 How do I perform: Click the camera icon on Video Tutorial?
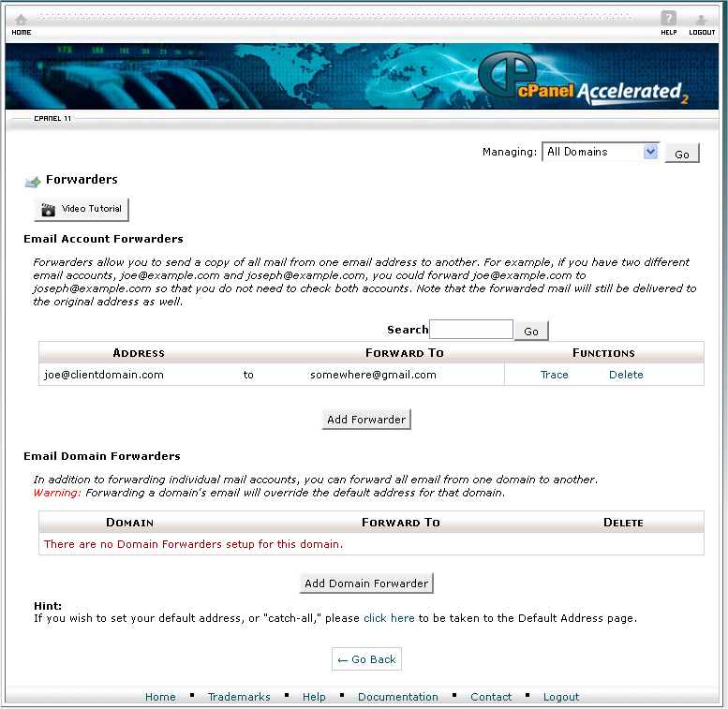click(48, 210)
